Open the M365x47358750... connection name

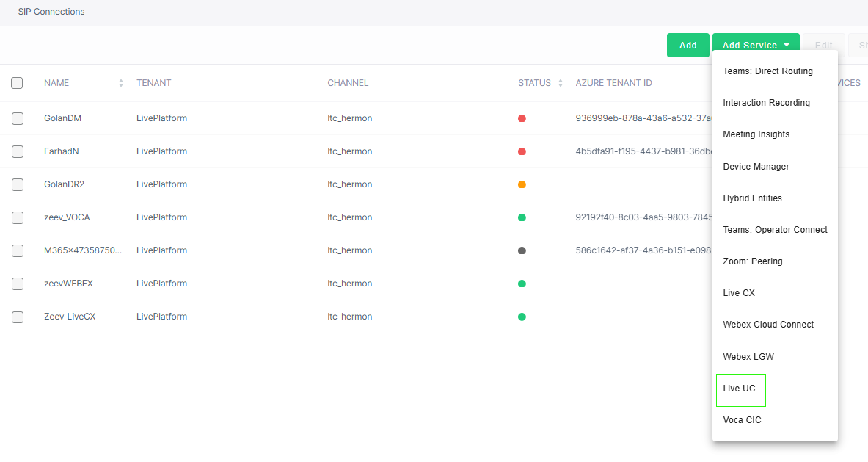coord(83,250)
